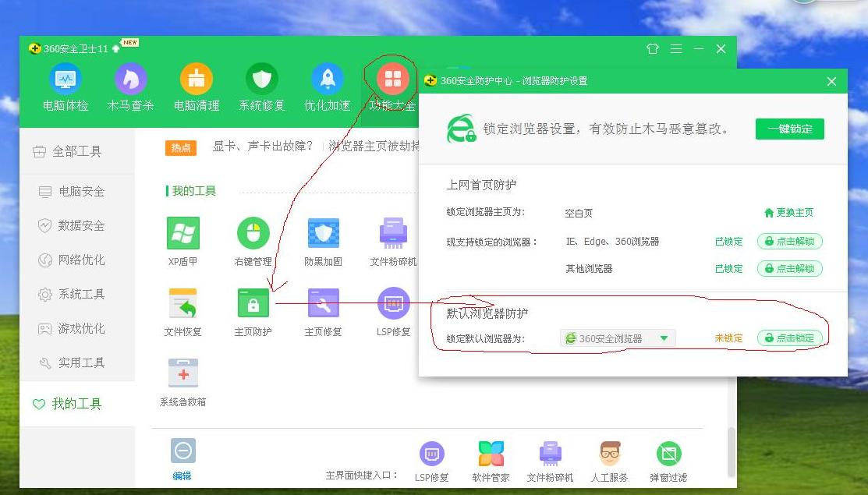Launch the XP盾甲 tool

point(182,242)
